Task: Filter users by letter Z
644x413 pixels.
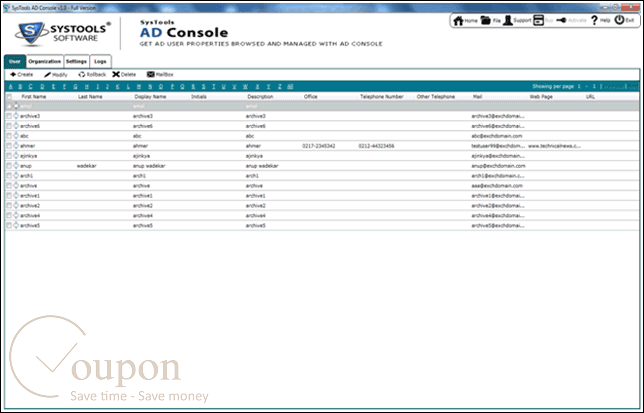Action: [280, 86]
